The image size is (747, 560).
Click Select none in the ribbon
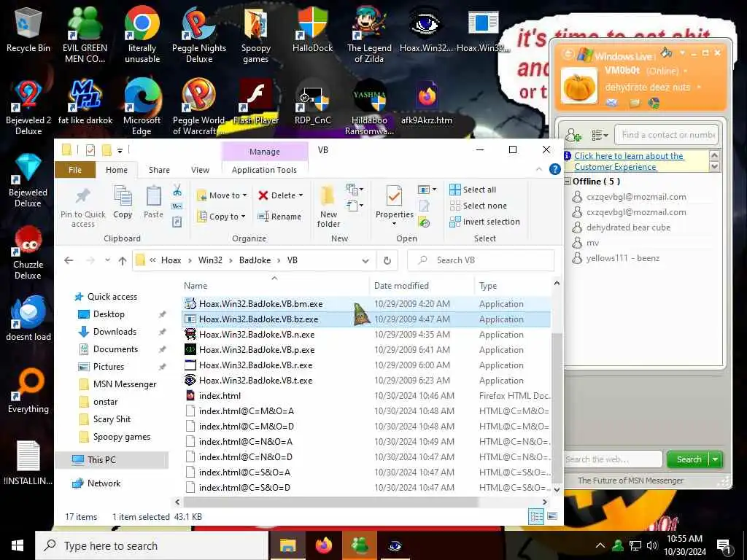pyautogui.click(x=479, y=206)
